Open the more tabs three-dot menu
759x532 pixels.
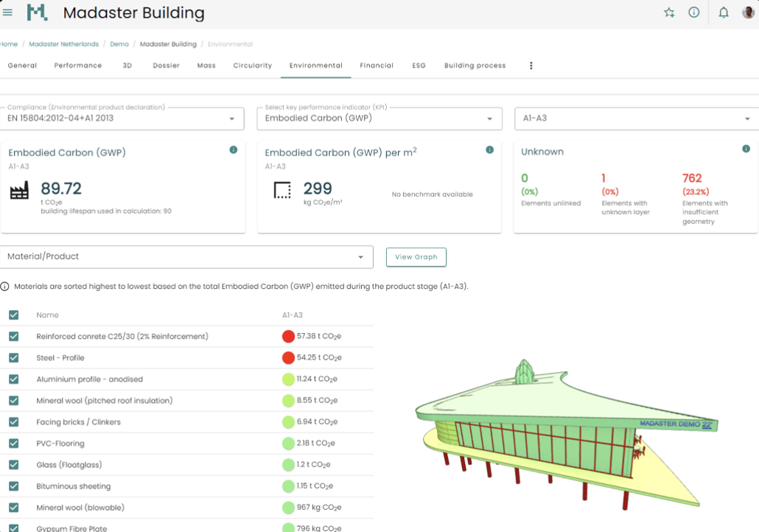tap(531, 66)
